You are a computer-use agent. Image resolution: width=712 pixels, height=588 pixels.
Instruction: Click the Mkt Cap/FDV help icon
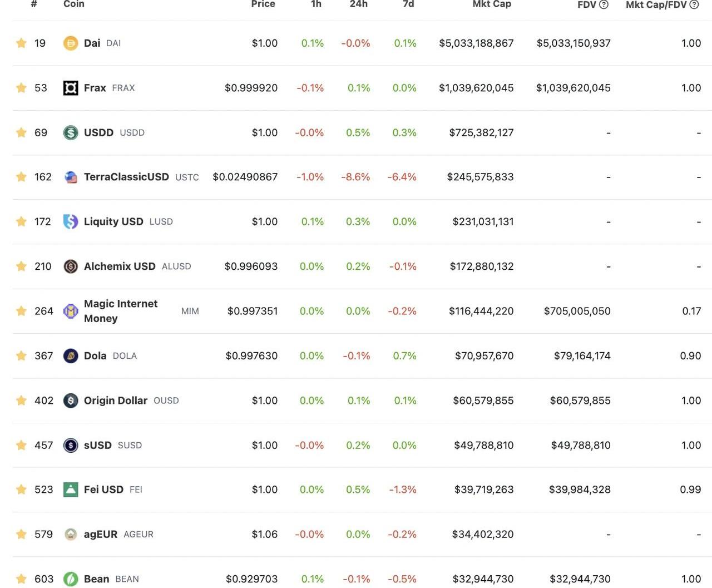point(694,4)
